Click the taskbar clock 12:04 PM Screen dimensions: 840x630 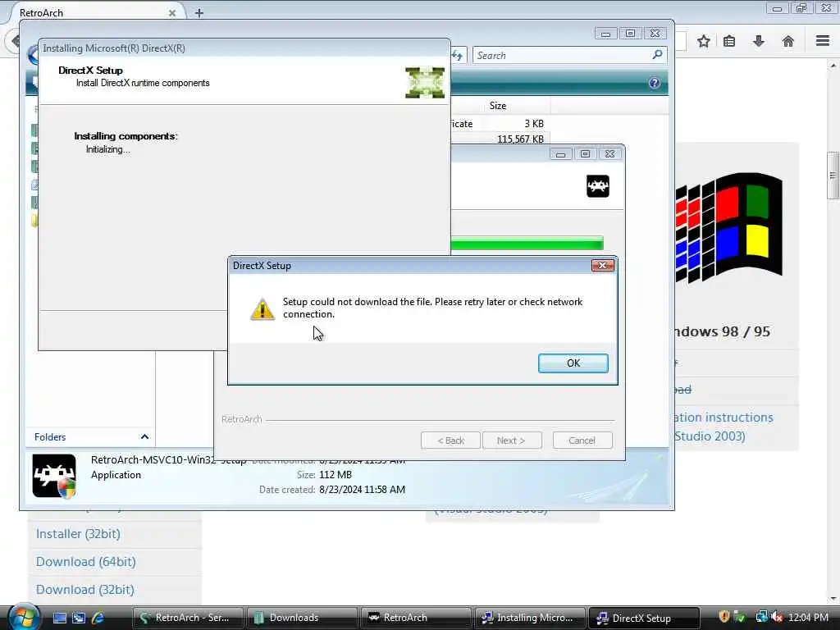808,618
